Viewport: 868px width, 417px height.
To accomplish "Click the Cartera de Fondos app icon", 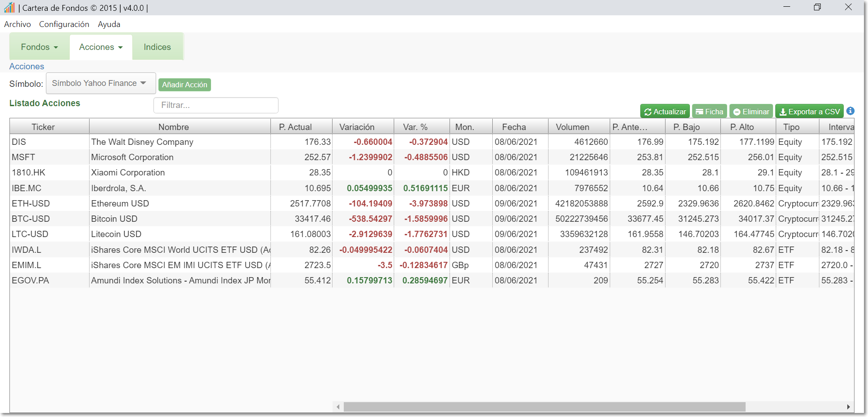I will click(x=9, y=7).
